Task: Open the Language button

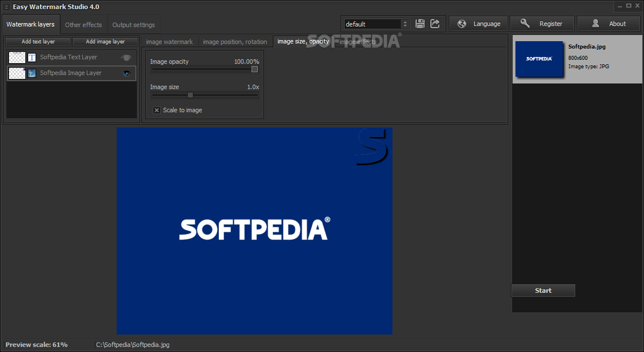Action: coord(478,24)
